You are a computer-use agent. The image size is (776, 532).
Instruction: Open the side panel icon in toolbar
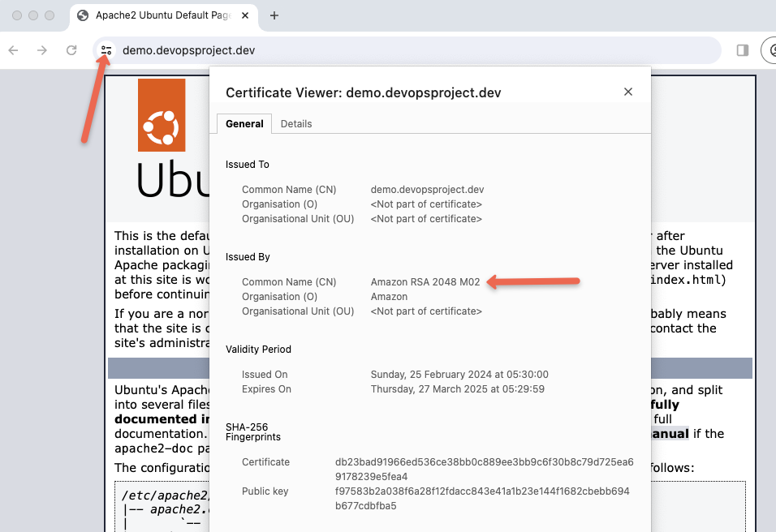coord(743,50)
